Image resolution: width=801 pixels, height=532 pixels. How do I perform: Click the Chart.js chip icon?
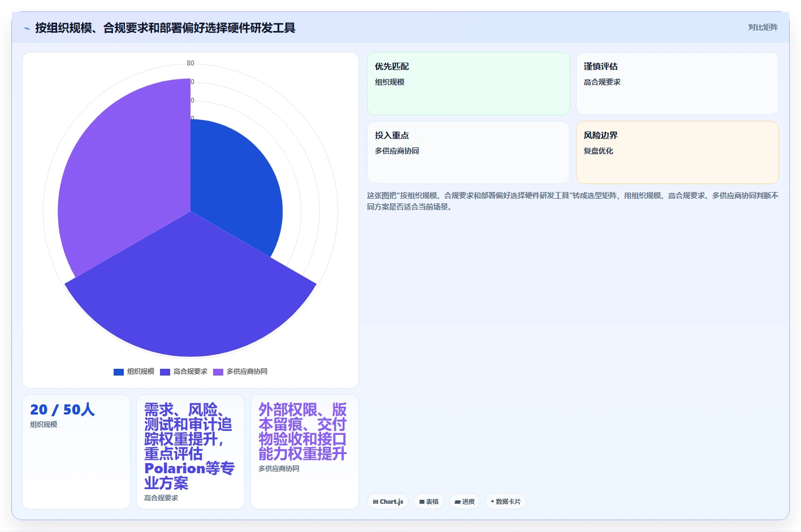coord(375,502)
